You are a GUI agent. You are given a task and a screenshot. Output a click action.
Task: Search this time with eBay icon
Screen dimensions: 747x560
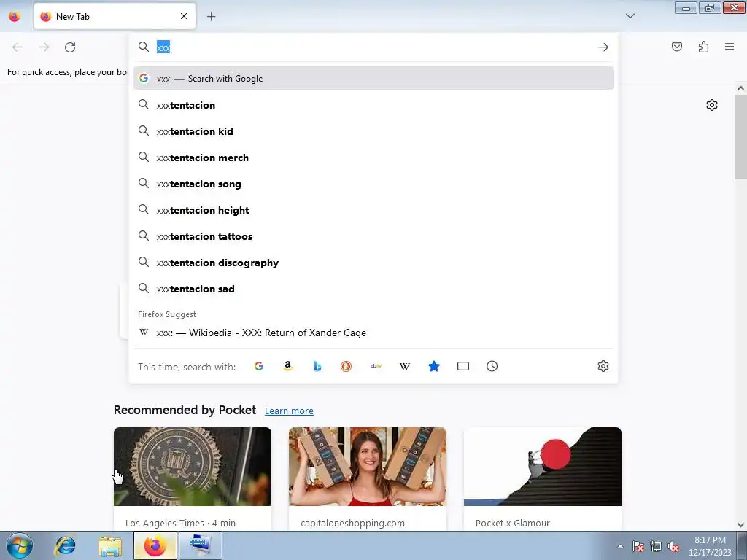click(376, 366)
